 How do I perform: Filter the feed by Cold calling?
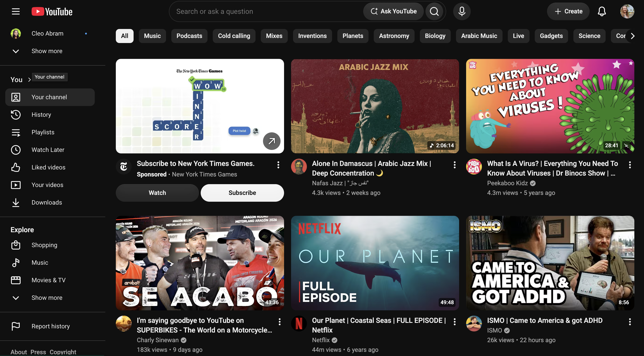click(234, 36)
